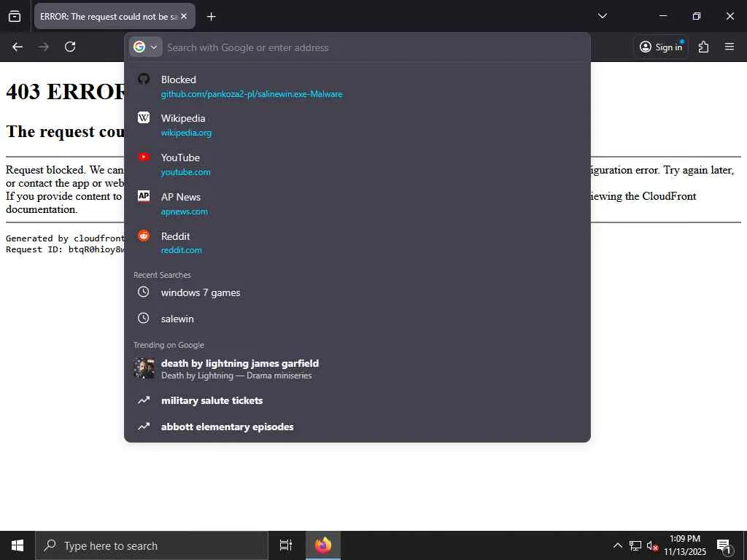This screenshot has height=560, width=747.
Task: Click the Generated by cloudfront text
Action: [x=65, y=238]
